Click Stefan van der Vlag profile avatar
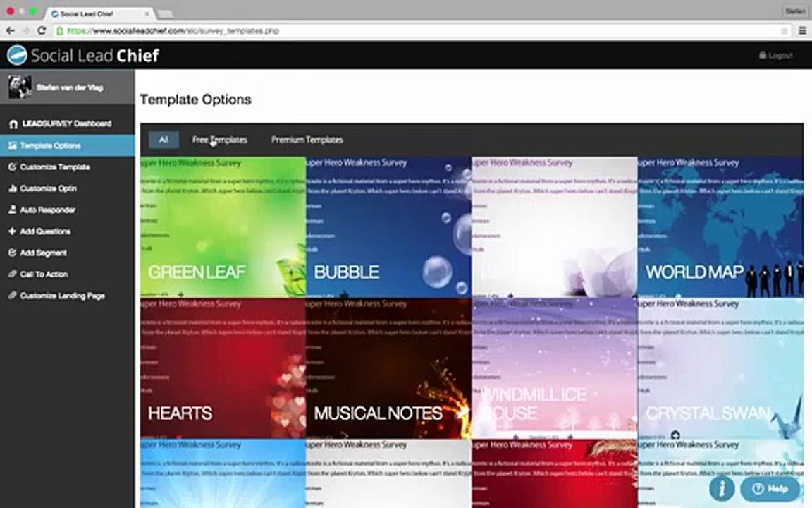The image size is (812, 508). 20,87
